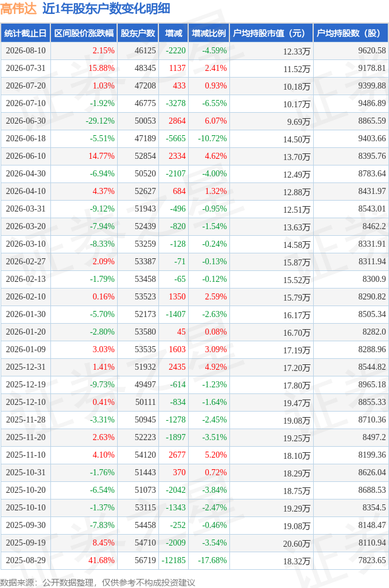Click the 近1年股东户数变化明细 heading
Image resolution: width=389 pixels, height=588 pixels.
pos(106,8)
